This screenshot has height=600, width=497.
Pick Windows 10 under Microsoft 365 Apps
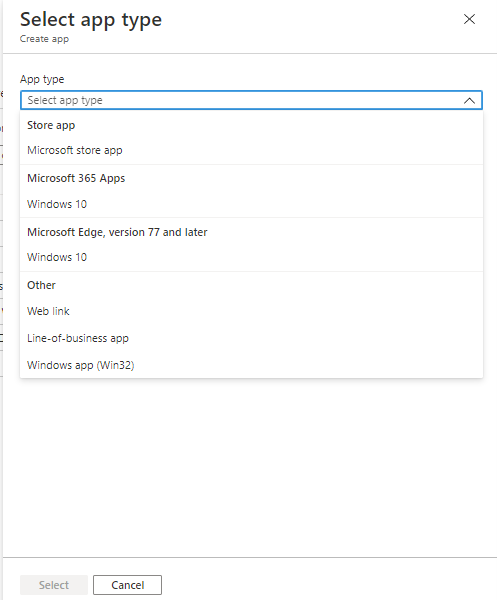click(251, 204)
